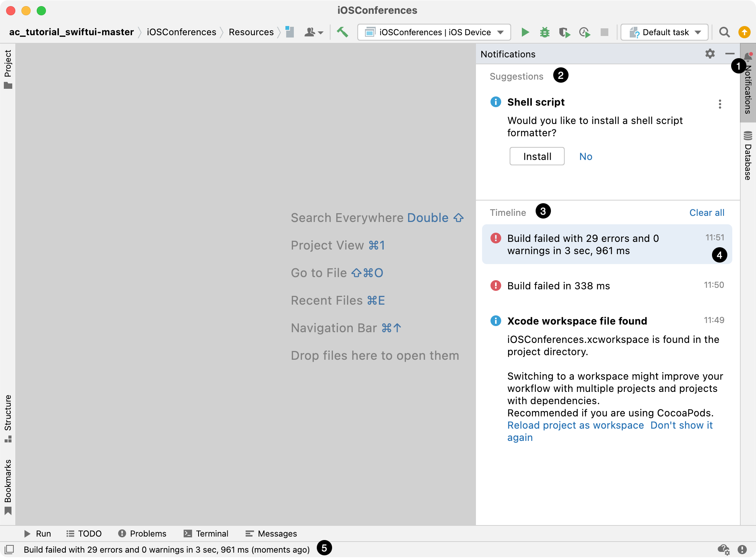Click the Go to File hint text
Image resolution: width=756 pixels, height=558 pixels.
click(337, 272)
